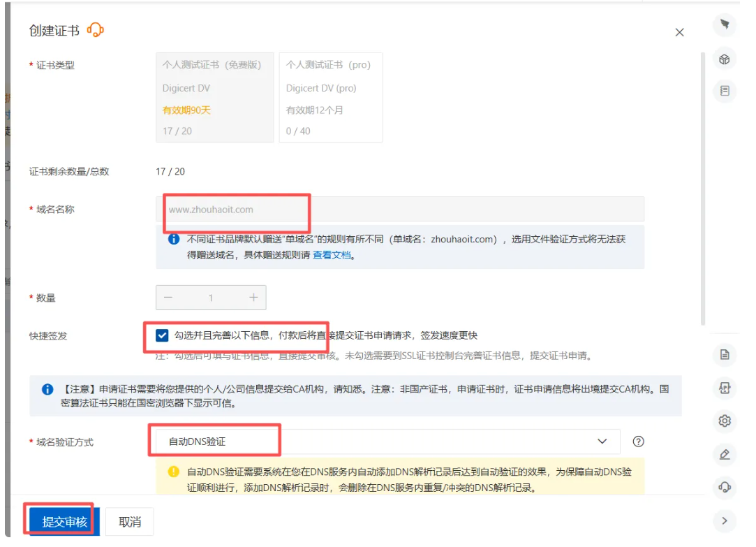Open the notebook icon in right sidebar
This screenshot has width=756, height=547.
pos(725,91)
